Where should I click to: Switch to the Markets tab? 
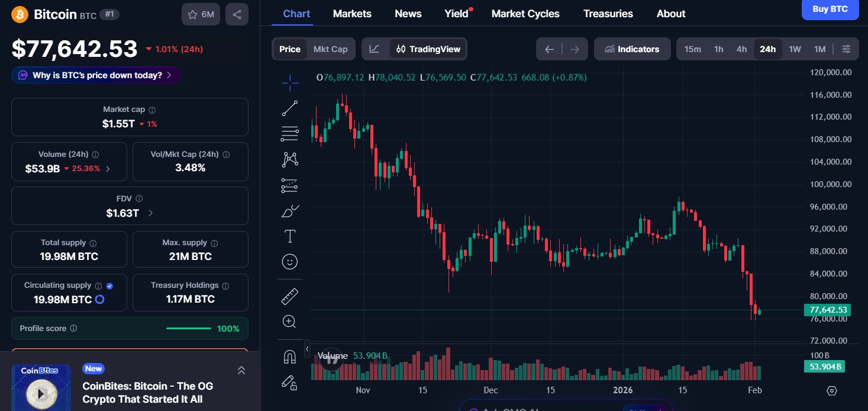click(352, 13)
